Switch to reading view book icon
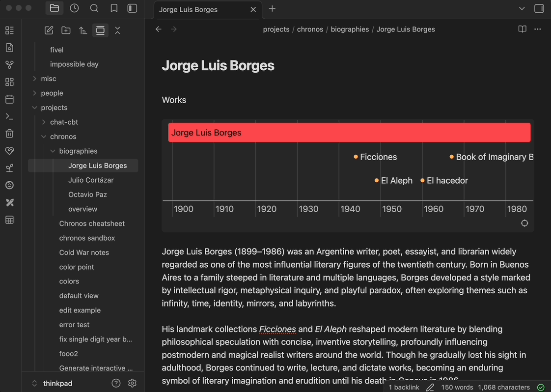Screen dimensions: 551x392 (522, 29)
